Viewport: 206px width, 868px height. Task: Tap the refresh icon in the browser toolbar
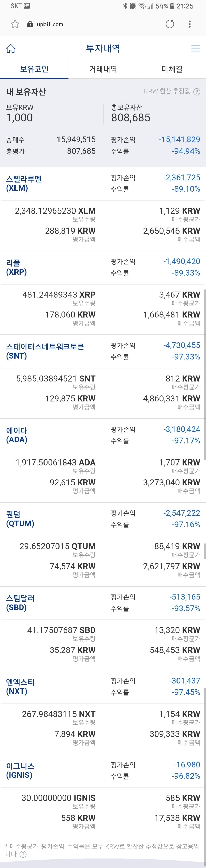[170, 24]
